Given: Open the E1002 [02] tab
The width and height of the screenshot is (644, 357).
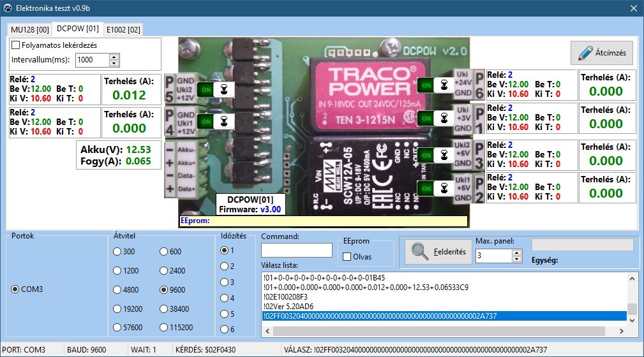Looking at the screenshot, I should [x=124, y=29].
